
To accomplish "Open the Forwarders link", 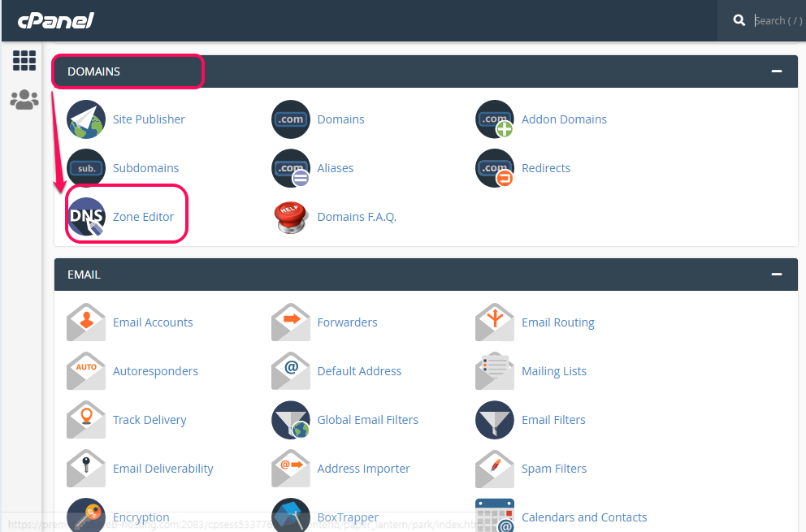I will [x=347, y=322].
